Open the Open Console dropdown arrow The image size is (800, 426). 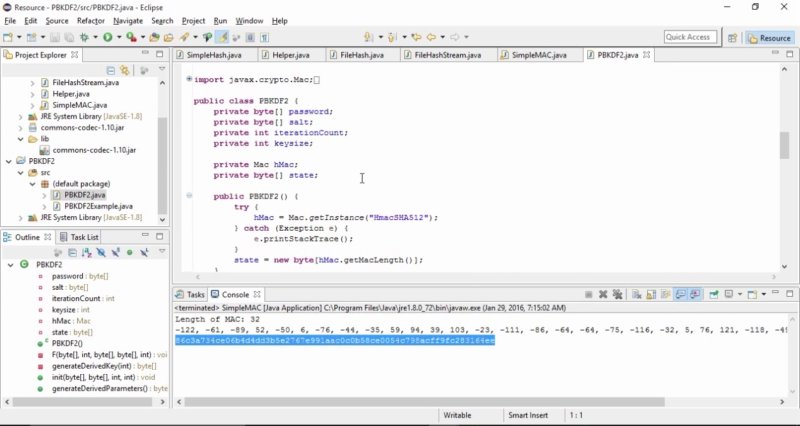click(764, 294)
